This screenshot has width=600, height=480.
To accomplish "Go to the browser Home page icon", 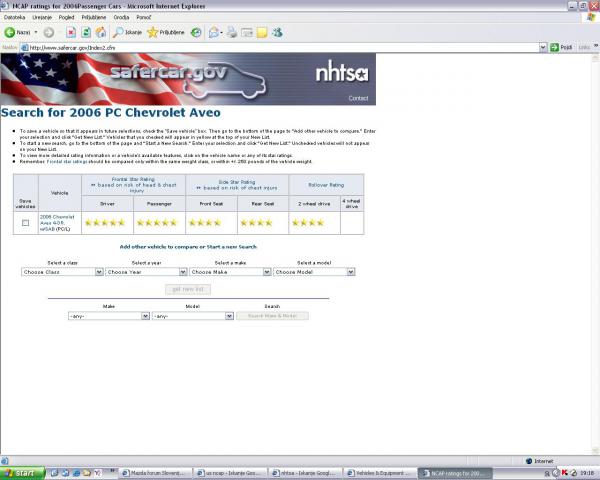I will 101,32.
